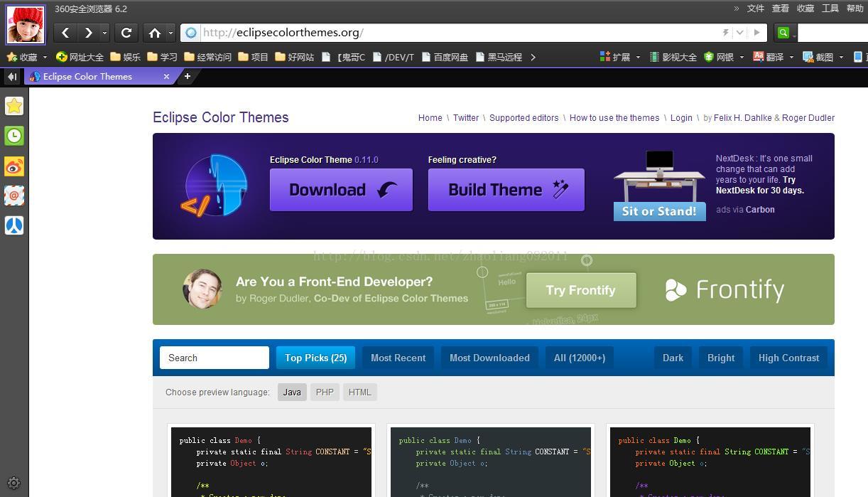Expand the 扩展 dropdown arrow
Viewport: 868px width, 497px height.
638,57
